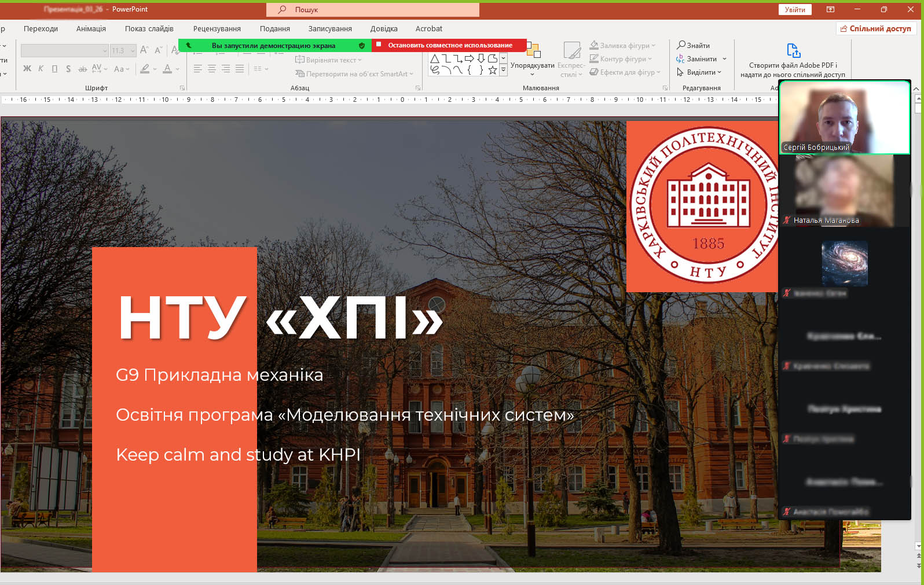Select the triangle shape in shapes gallery
This screenshot has width=924, height=585.
click(x=435, y=58)
